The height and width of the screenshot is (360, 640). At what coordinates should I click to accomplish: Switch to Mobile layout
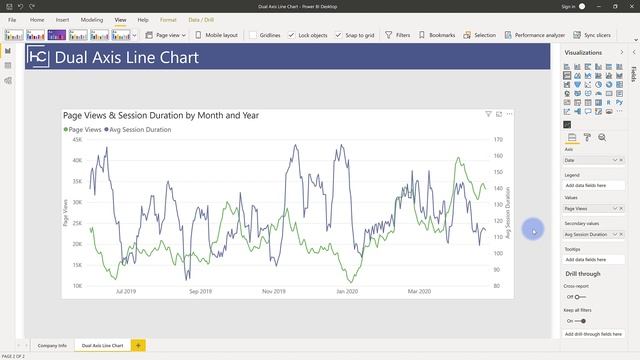pos(216,35)
